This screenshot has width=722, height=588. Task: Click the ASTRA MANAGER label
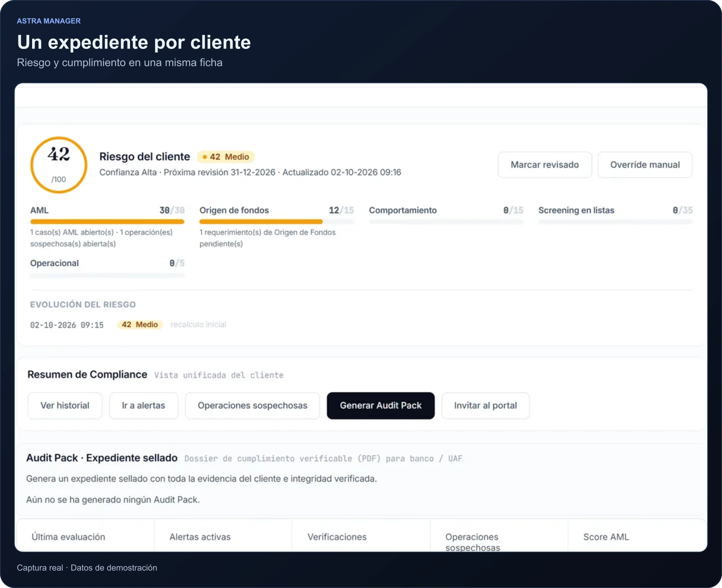point(49,21)
